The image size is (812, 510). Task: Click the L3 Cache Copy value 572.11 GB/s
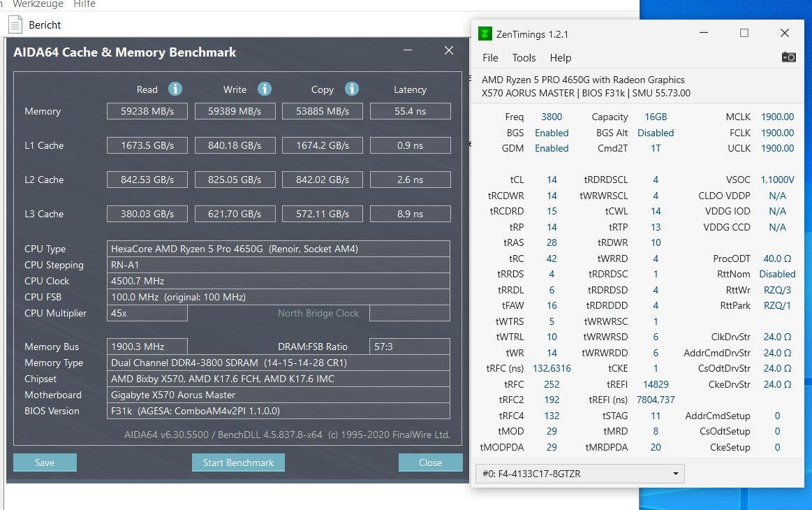(322, 214)
